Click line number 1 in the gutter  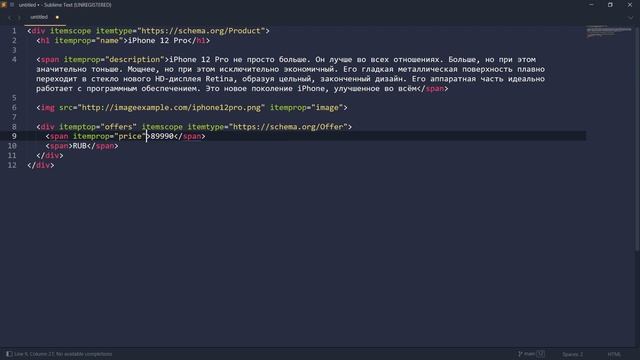pos(14,31)
